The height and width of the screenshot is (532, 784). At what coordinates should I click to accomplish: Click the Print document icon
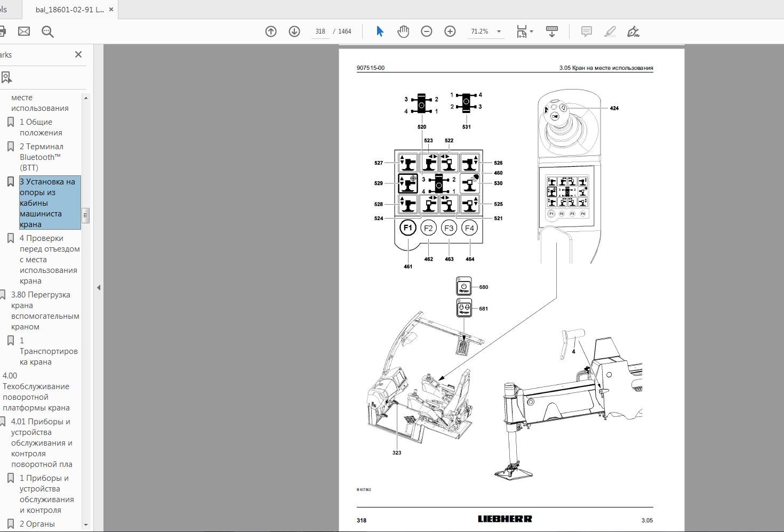[x=4, y=31]
